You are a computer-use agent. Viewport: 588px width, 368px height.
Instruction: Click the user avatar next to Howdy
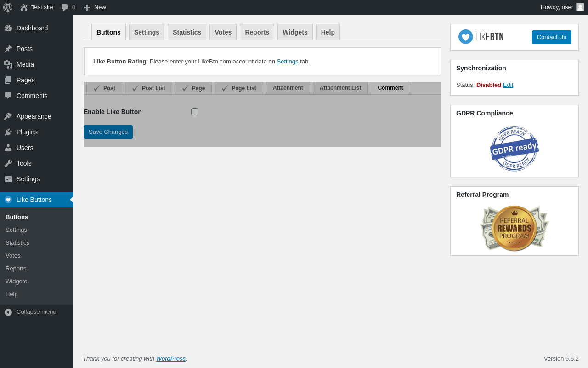click(x=580, y=7)
